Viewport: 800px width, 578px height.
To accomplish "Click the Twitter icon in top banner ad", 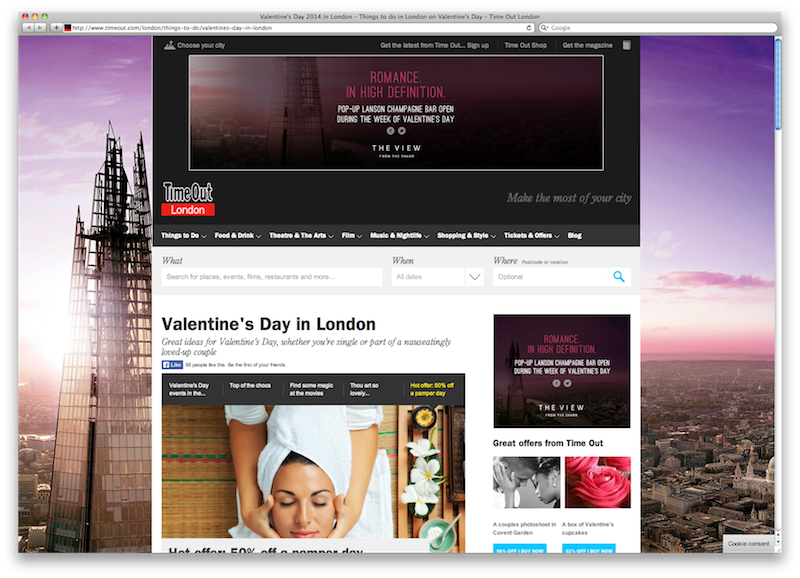I will tap(402, 131).
